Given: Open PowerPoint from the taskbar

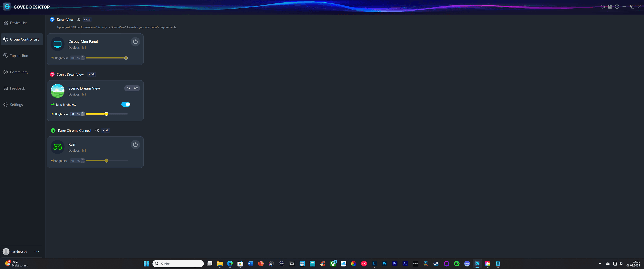Looking at the screenshot, I should click(261, 264).
